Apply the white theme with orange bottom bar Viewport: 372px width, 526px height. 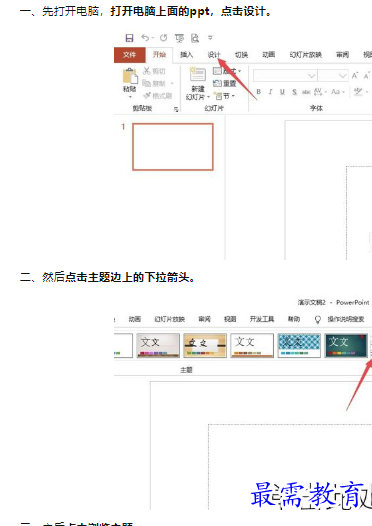[252, 345]
